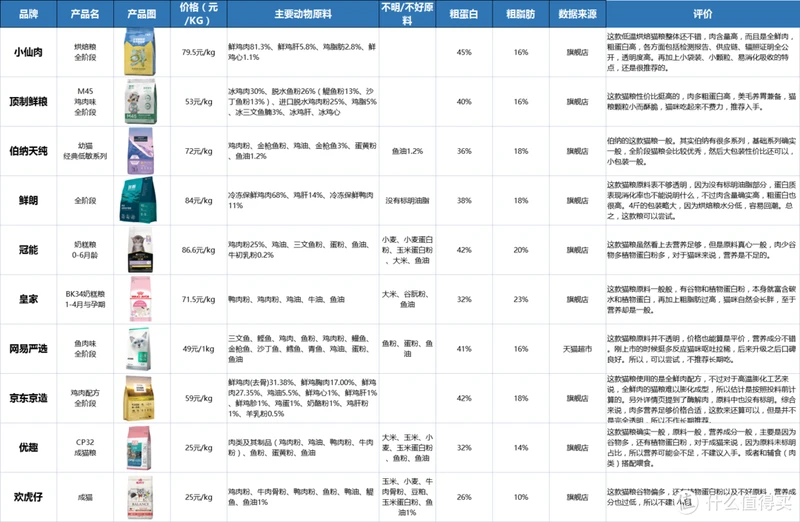Image resolution: width=800 pixels, height=522 pixels.
Task: Select the 冠能 black bag product image
Action: 140,250
